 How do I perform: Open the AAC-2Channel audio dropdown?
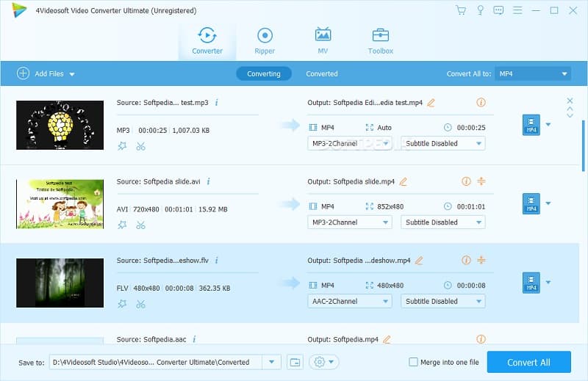[x=349, y=301]
